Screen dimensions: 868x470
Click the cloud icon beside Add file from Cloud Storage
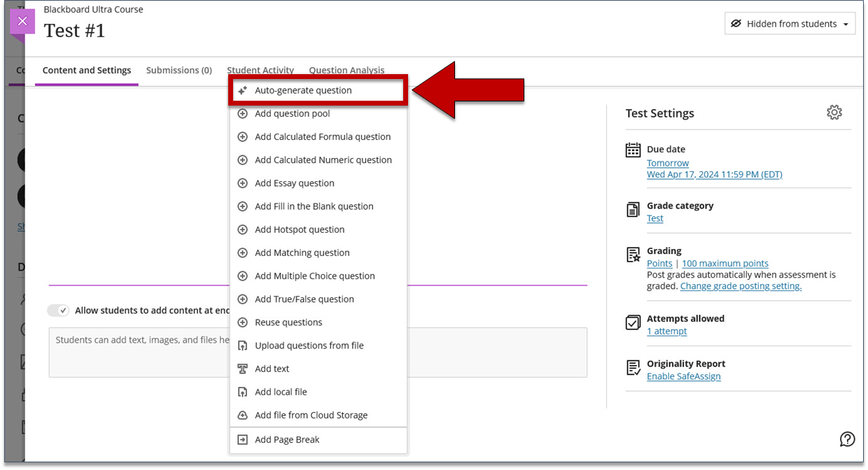(242, 415)
